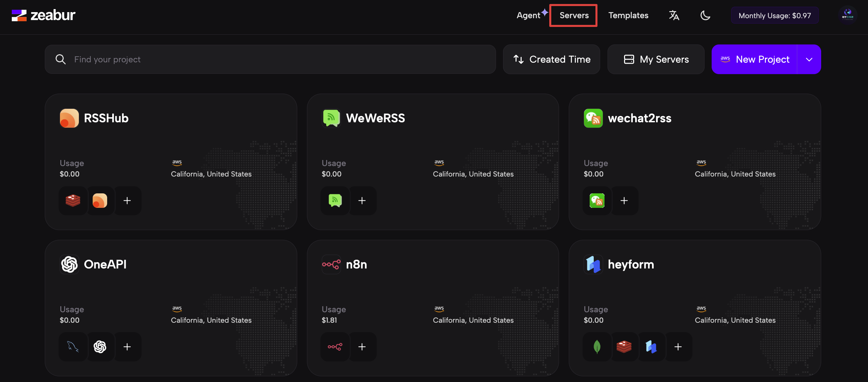This screenshot has width=868, height=382.
Task: Add a service to wechat2rss project
Action: 624,201
